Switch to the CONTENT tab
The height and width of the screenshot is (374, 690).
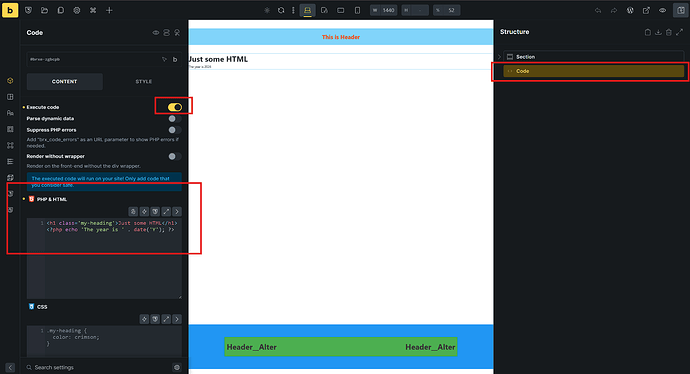65,81
